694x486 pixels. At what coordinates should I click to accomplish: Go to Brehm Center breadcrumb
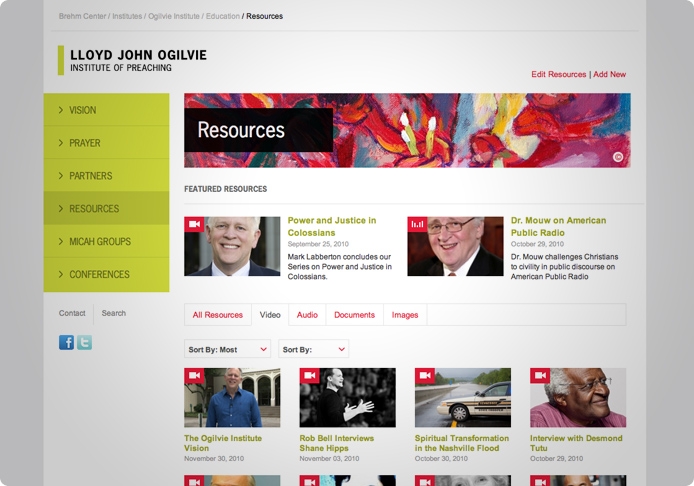82,16
